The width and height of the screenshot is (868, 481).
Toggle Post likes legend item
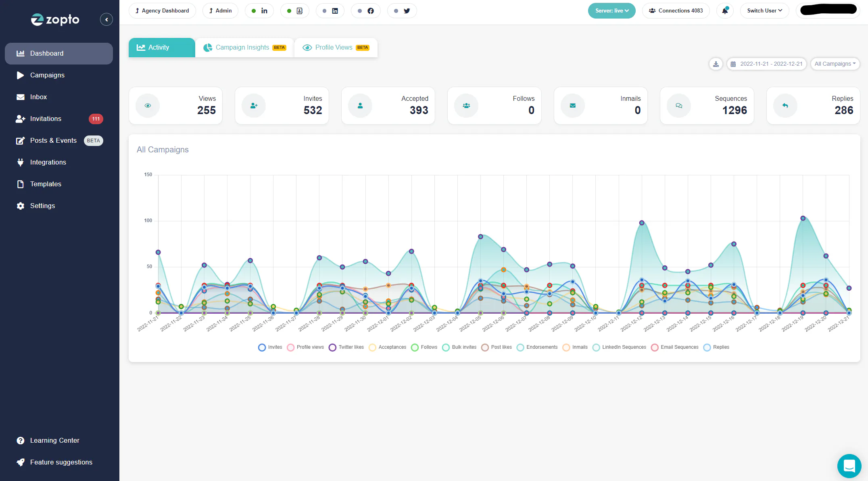(497, 347)
